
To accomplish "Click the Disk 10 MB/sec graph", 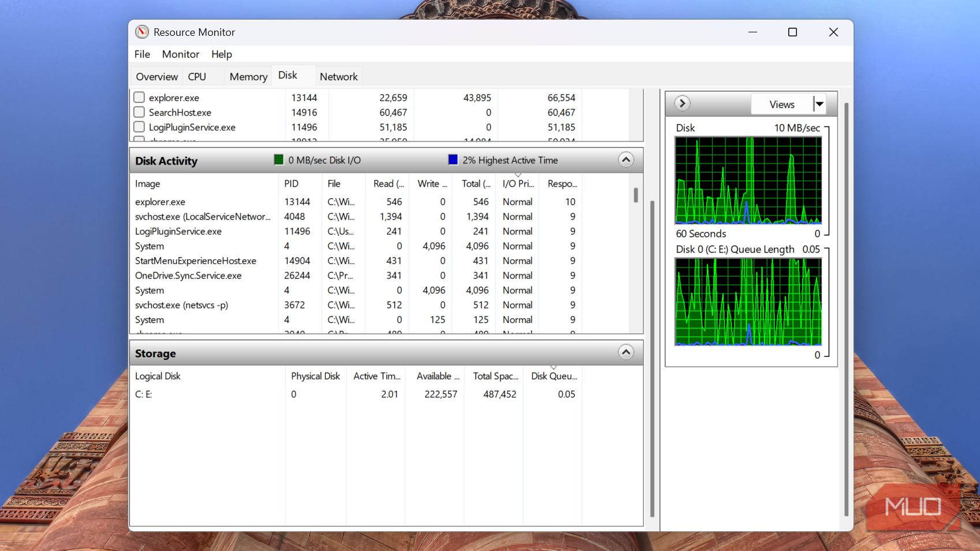I will tap(748, 180).
